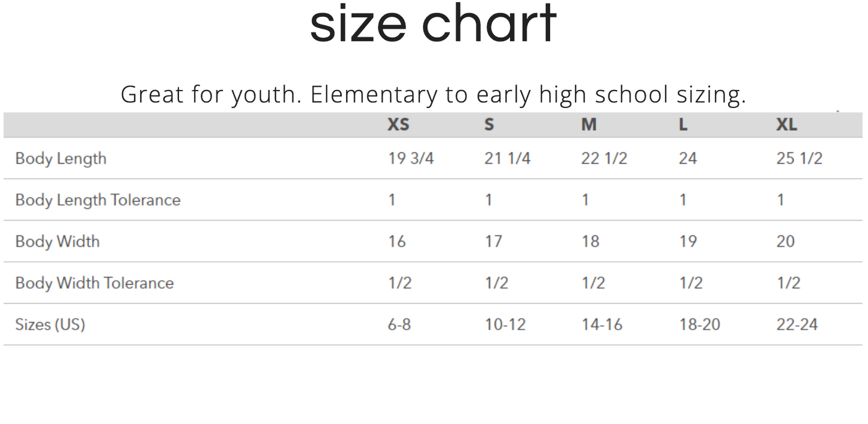Click the US size range 6-8
Image resolution: width=868 pixels, height=424 pixels.
(x=399, y=324)
